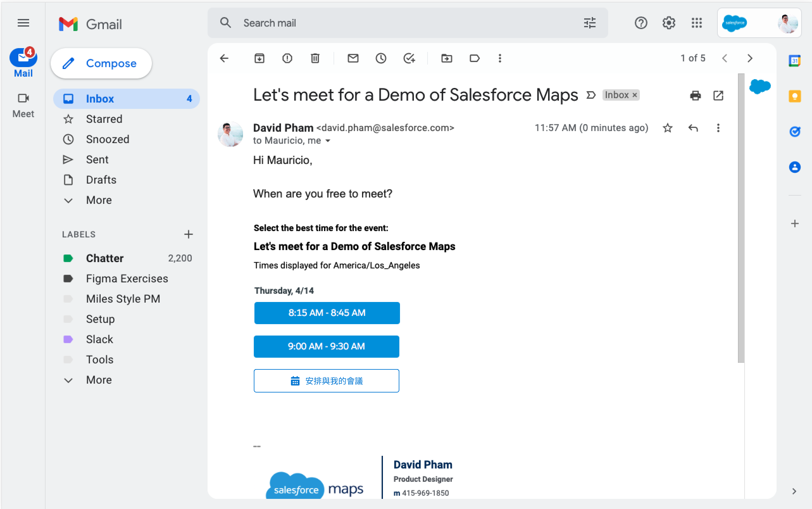Get add-ons plus icon
Viewport: 812px width, 509px height.
tap(795, 223)
